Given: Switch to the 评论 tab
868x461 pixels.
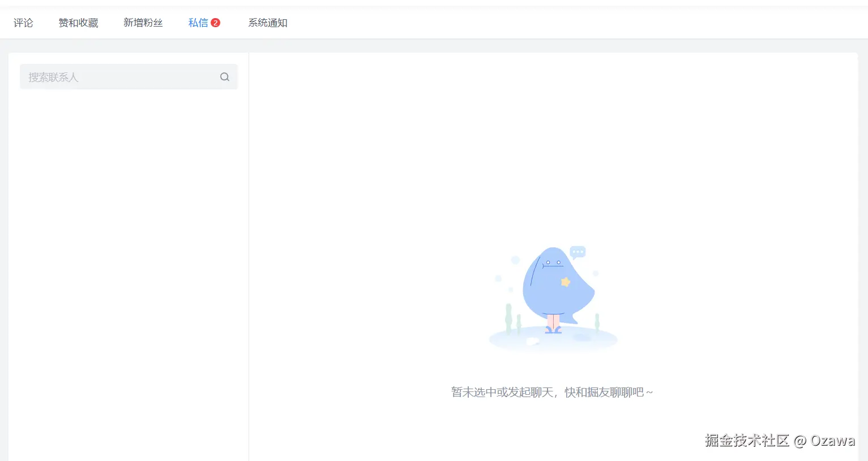Looking at the screenshot, I should tap(23, 22).
